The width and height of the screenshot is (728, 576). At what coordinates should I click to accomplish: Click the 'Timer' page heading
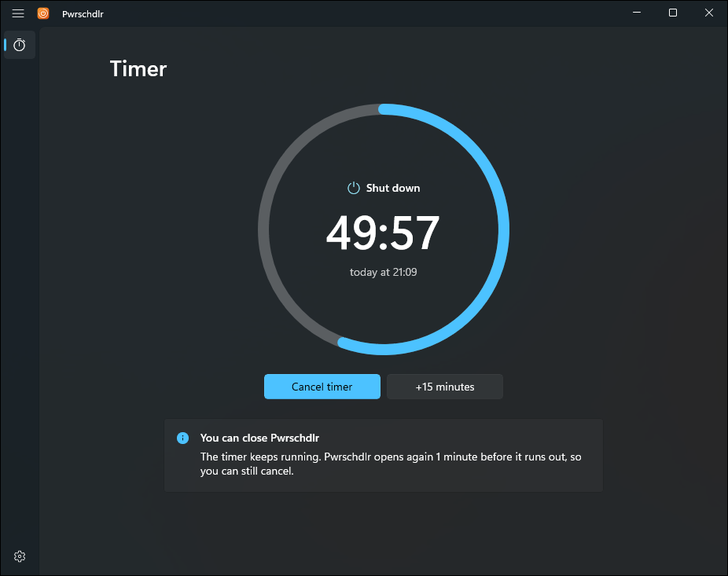138,68
